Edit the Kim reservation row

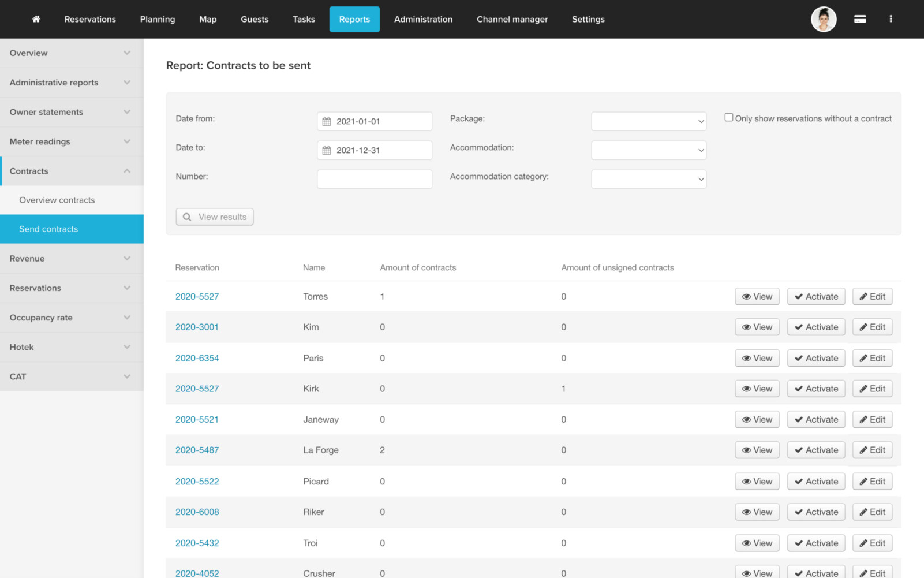coord(872,327)
